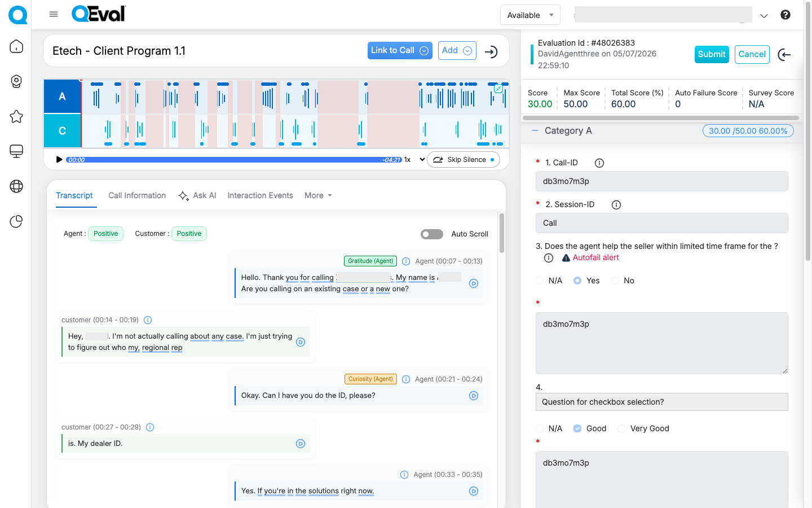Open the pie chart reports icon
The image size is (812, 508).
point(16,221)
